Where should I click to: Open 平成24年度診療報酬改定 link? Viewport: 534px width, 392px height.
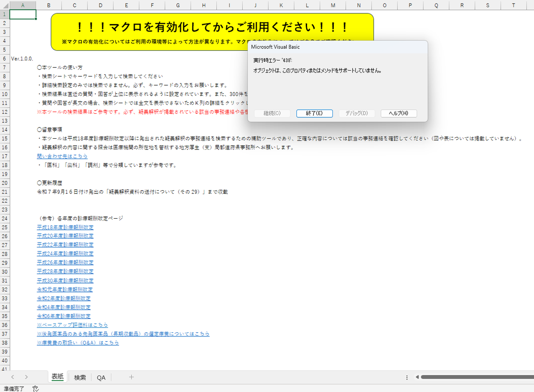65,253
